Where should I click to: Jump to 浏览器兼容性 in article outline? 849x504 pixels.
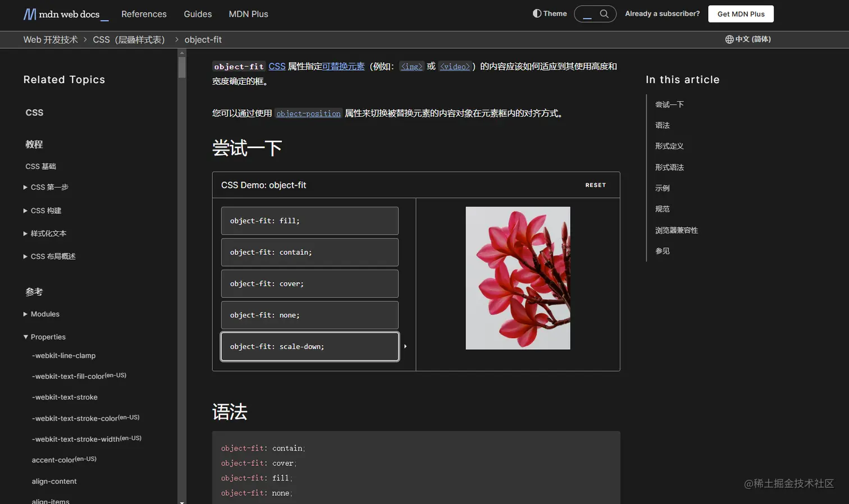coord(677,231)
